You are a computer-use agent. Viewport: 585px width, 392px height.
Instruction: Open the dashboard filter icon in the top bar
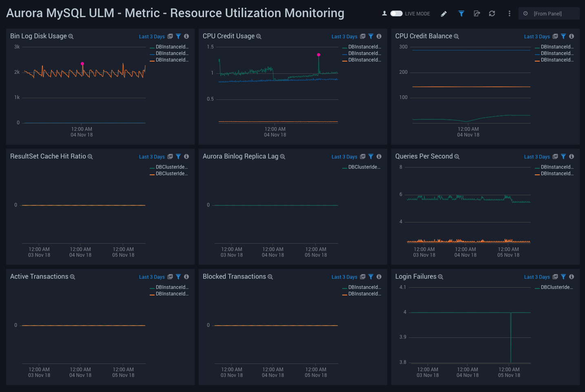pos(461,13)
